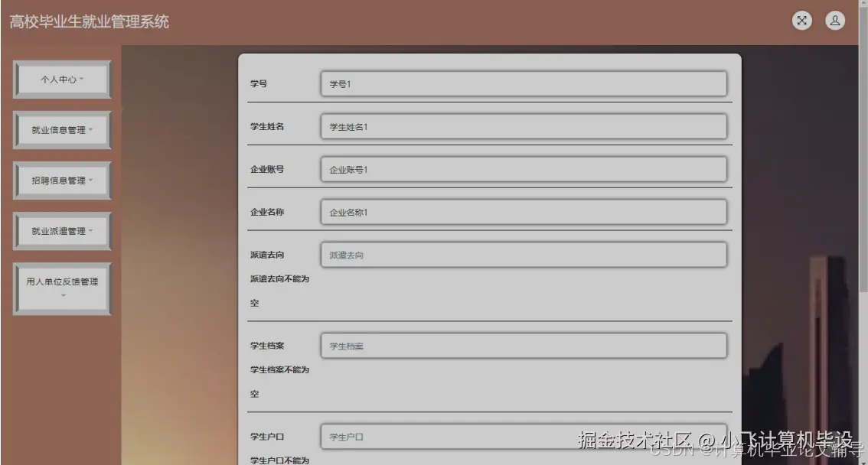
Task: Click the 学号 field label
Action: pyautogui.click(x=259, y=83)
